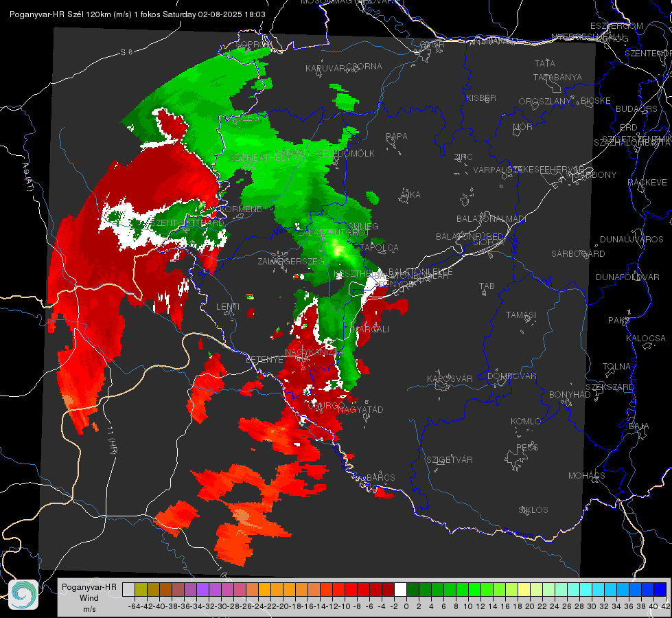Click the RACKEVE city label
This screenshot has height=618, width=672.
click(647, 183)
